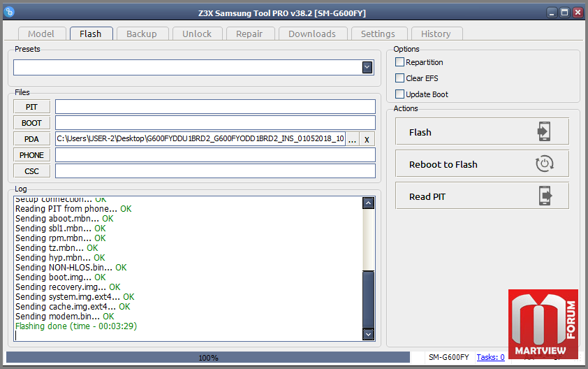Screen dimensions: 588x369
Task: Open the Backup tab
Action: click(x=142, y=34)
